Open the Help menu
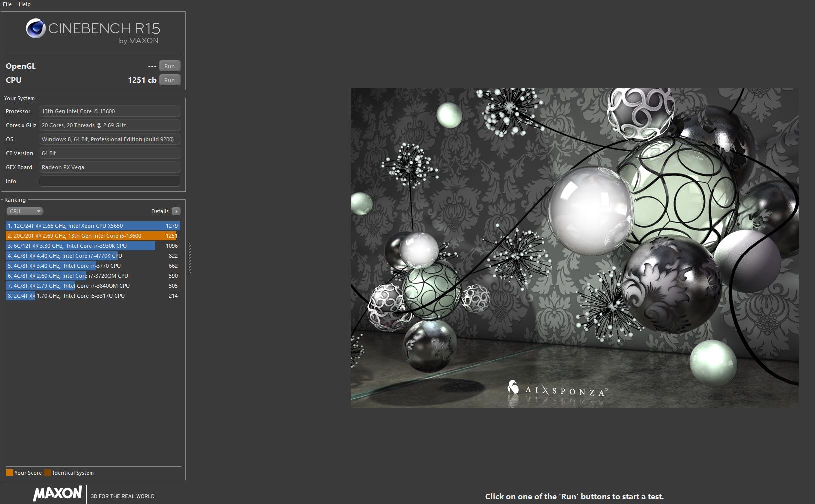This screenshot has width=815, height=504. coord(25,4)
